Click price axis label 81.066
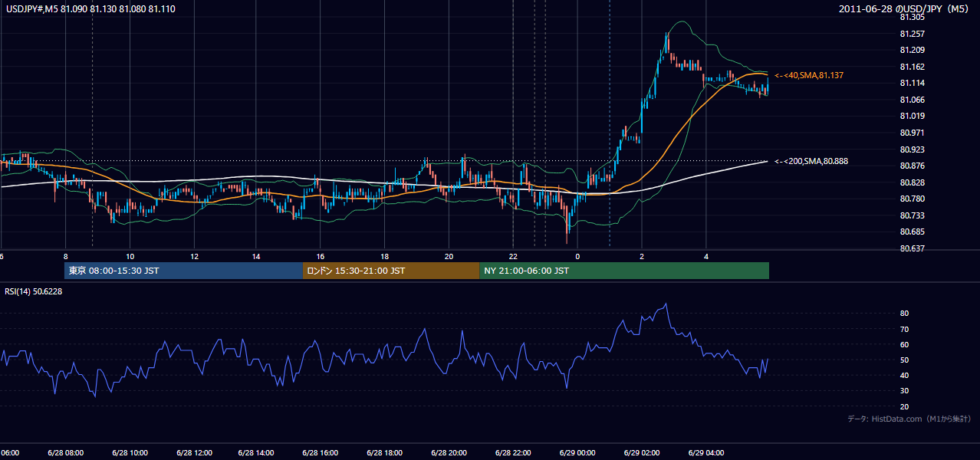The image size is (980, 460). [912, 100]
